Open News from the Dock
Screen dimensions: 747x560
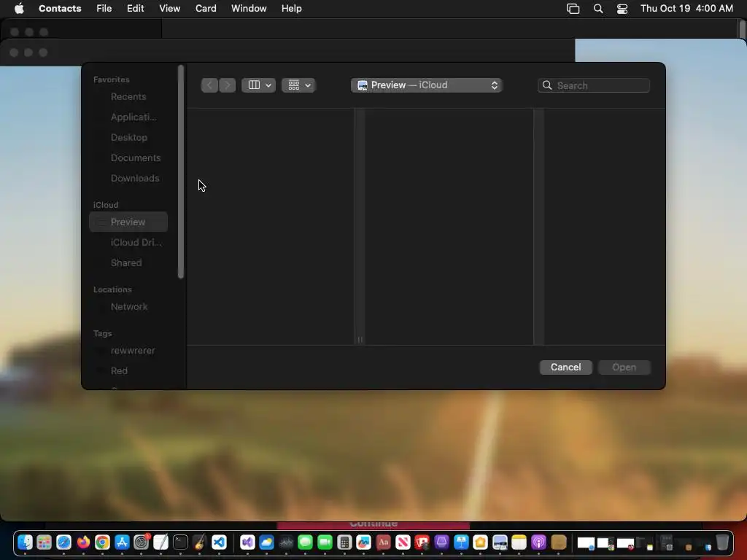pyautogui.click(x=403, y=542)
